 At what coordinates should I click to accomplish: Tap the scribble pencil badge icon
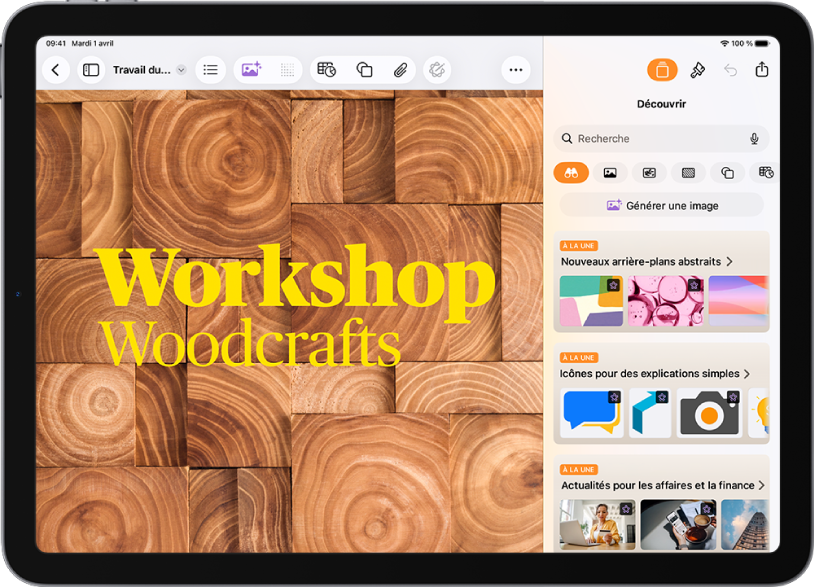coord(437,70)
